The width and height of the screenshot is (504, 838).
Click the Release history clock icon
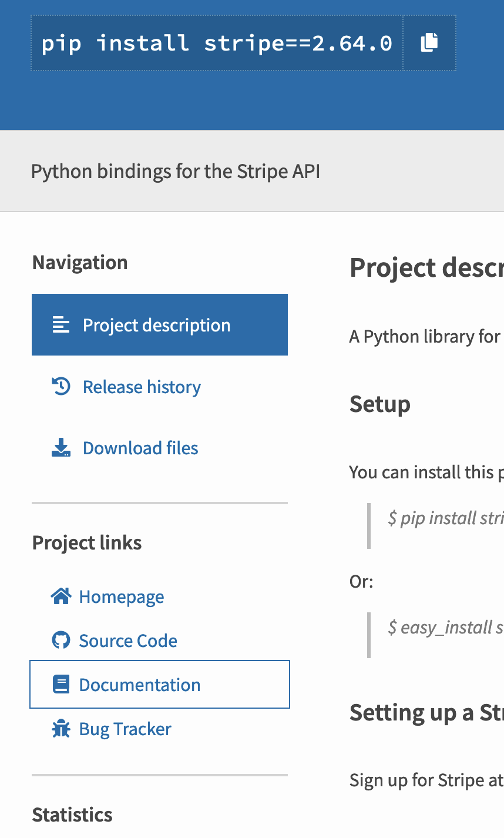[x=61, y=387]
